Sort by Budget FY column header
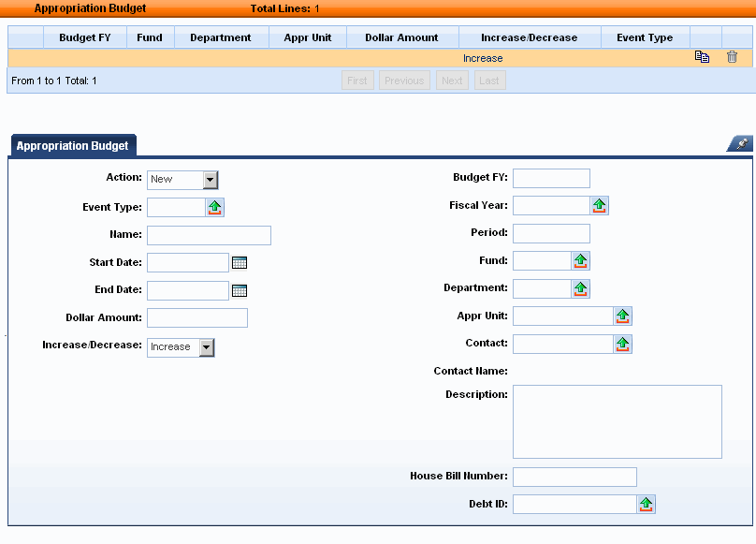 (x=85, y=37)
